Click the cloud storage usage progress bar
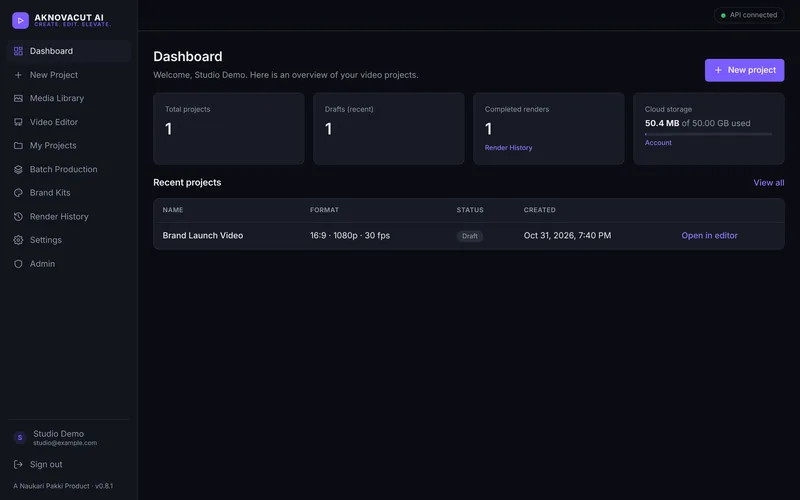This screenshot has height=500, width=800. point(708,134)
